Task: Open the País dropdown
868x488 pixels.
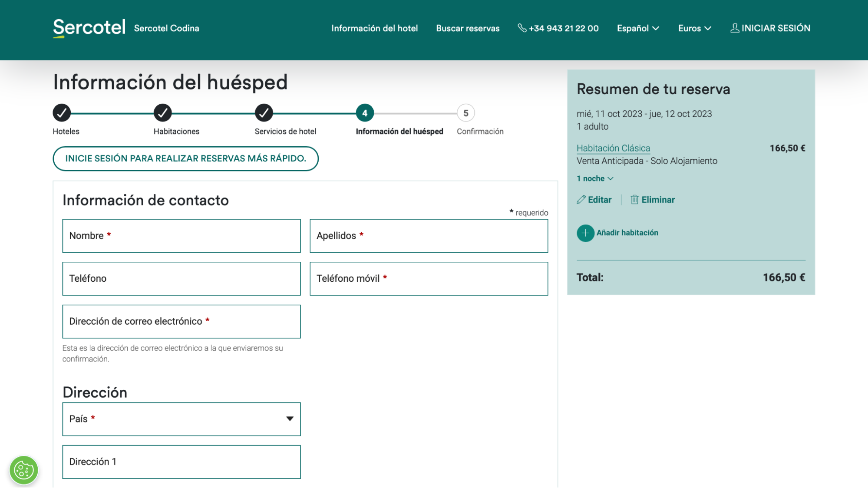Action: 182,419
